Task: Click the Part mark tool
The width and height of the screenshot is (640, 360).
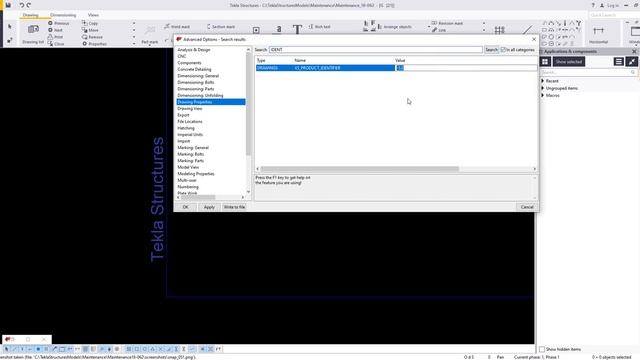Action: pos(150,35)
